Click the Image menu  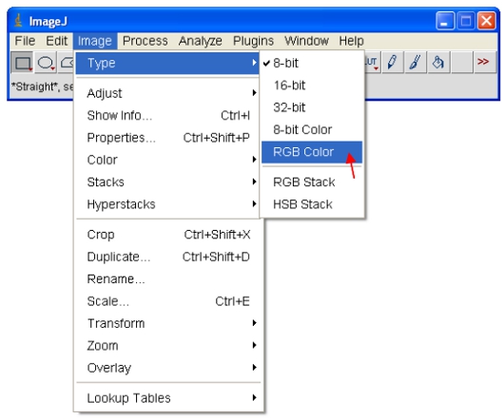click(95, 41)
